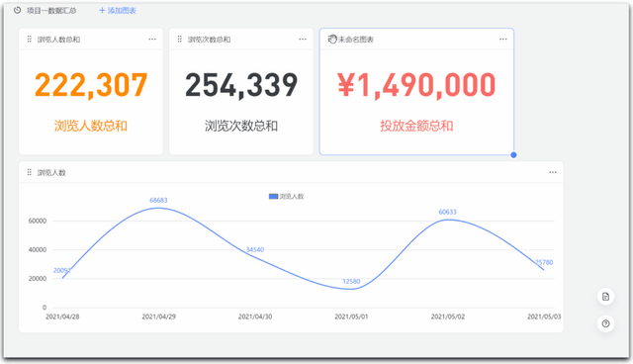Click the 2021/05/03 axis label
Image resolution: width=633 pixels, height=364 pixels.
click(544, 317)
